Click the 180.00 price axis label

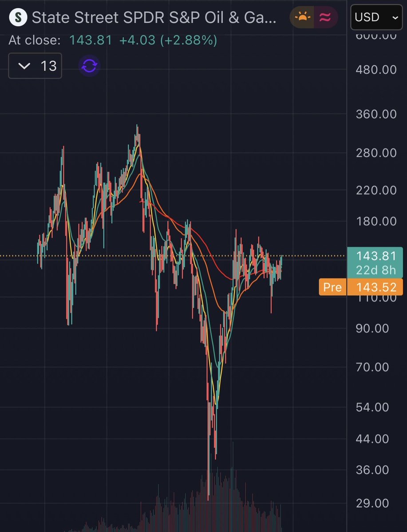(x=376, y=221)
